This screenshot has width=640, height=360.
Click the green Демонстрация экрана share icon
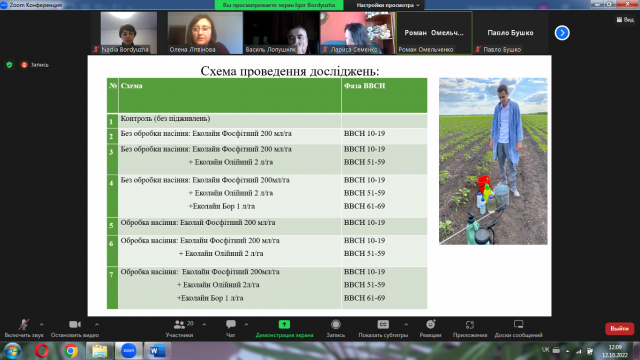pos(284,324)
